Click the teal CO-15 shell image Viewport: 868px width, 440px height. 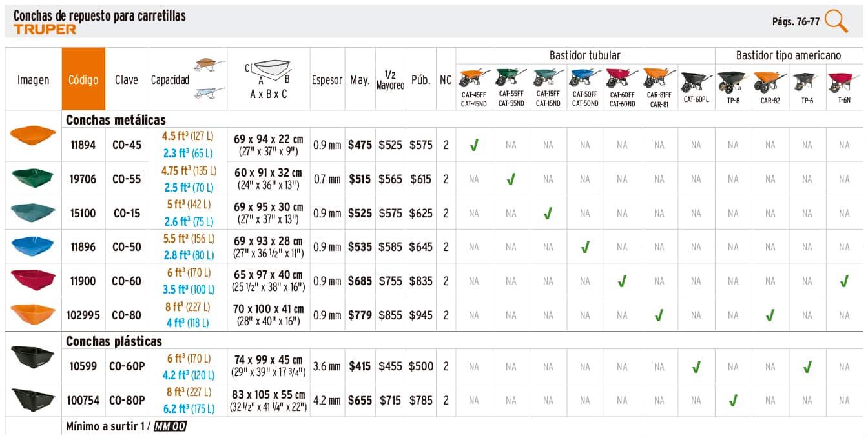tap(33, 212)
